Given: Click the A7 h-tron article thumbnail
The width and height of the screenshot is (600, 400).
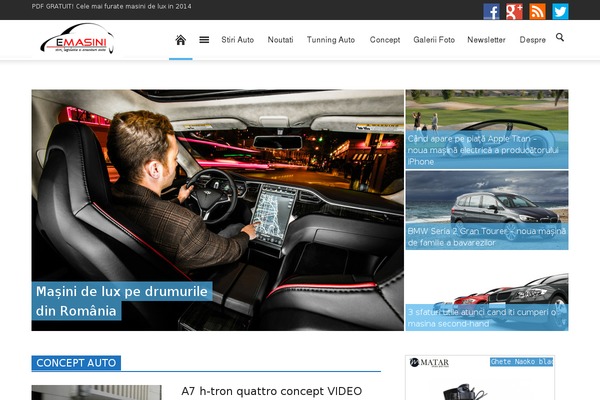Looking at the screenshot, I should pos(96,393).
